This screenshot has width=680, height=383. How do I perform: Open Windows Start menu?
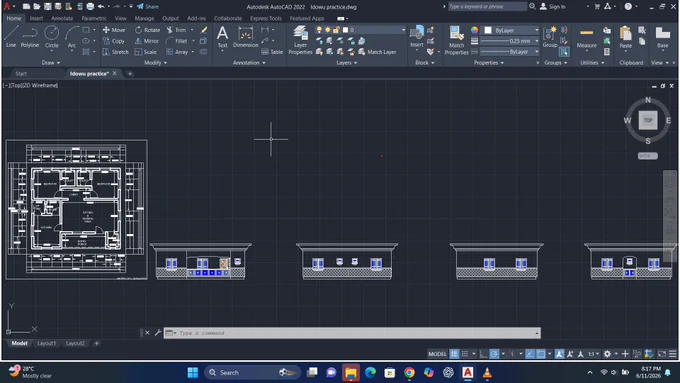193,373
